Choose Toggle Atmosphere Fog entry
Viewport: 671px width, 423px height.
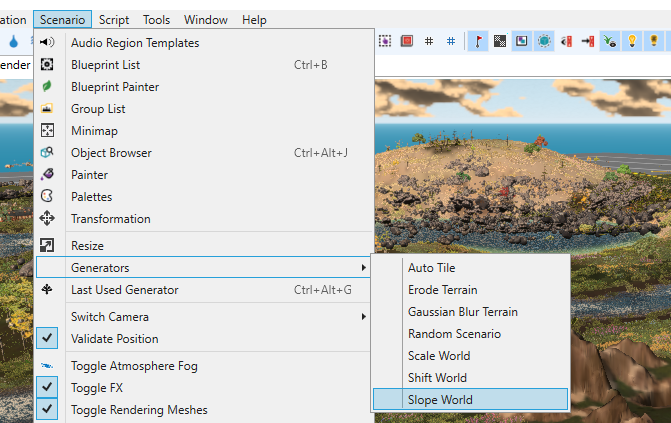pyautogui.click(x=203, y=366)
